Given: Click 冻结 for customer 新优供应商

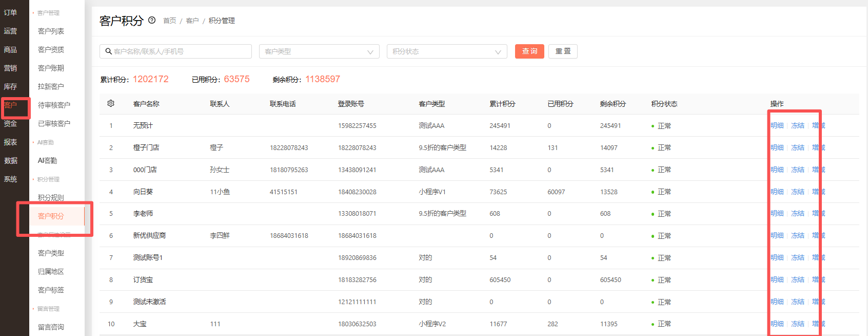Looking at the screenshot, I should [x=798, y=235].
